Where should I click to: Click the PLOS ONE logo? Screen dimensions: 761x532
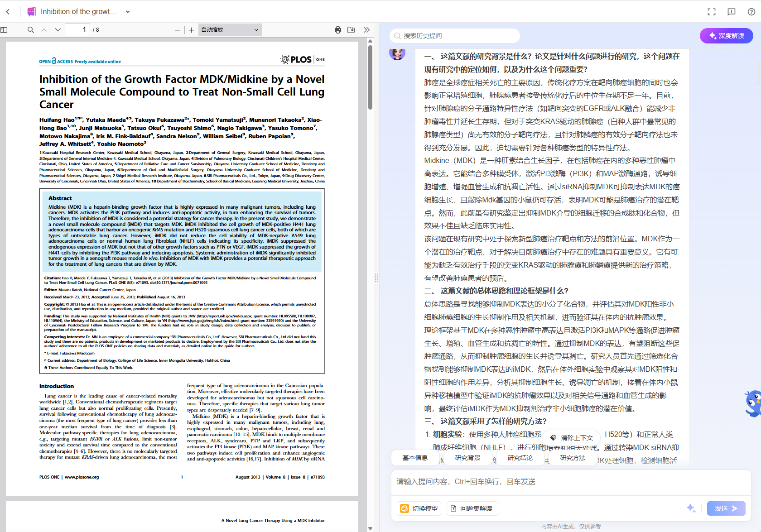pyautogui.click(x=303, y=59)
